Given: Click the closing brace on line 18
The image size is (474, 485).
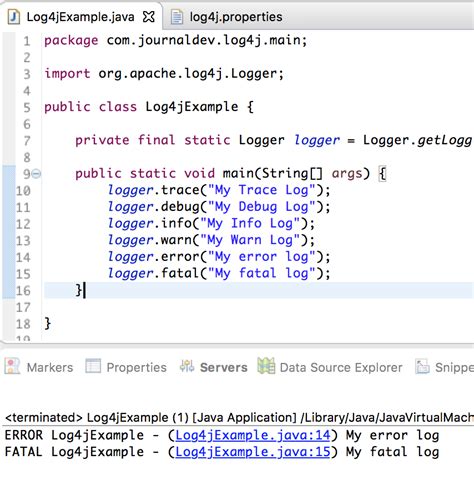Looking at the screenshot, I should coord(47,324).
